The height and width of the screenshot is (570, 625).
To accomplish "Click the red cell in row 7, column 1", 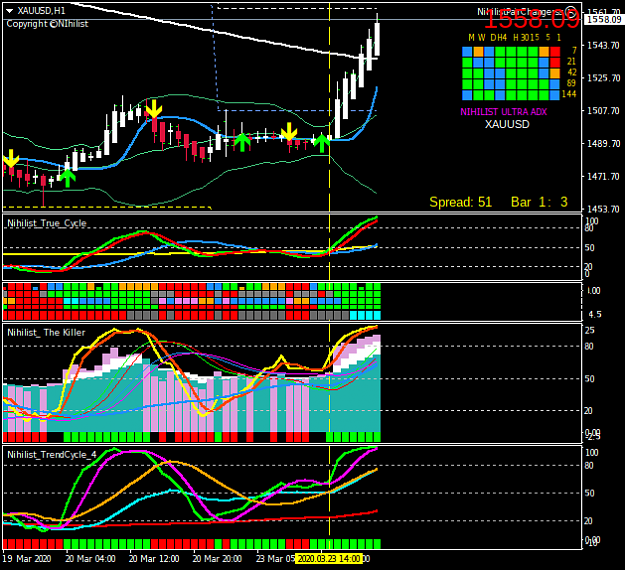I will (555, 51).
